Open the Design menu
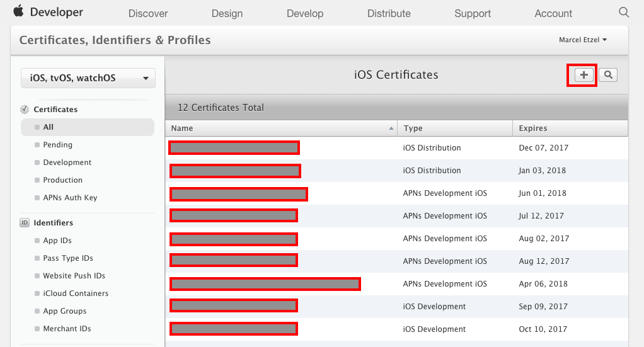The width and height of the screenshot is (644, 347). (227, 14)
